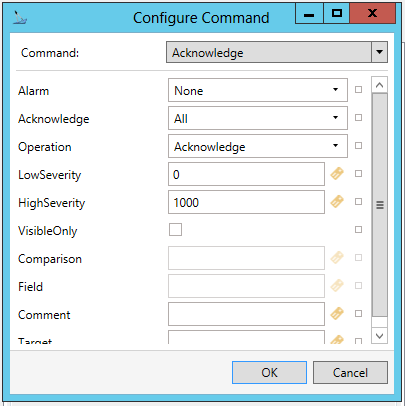
Task: Click the scroll up arrow
Action: pyautogui.click(x=379, y=85)
